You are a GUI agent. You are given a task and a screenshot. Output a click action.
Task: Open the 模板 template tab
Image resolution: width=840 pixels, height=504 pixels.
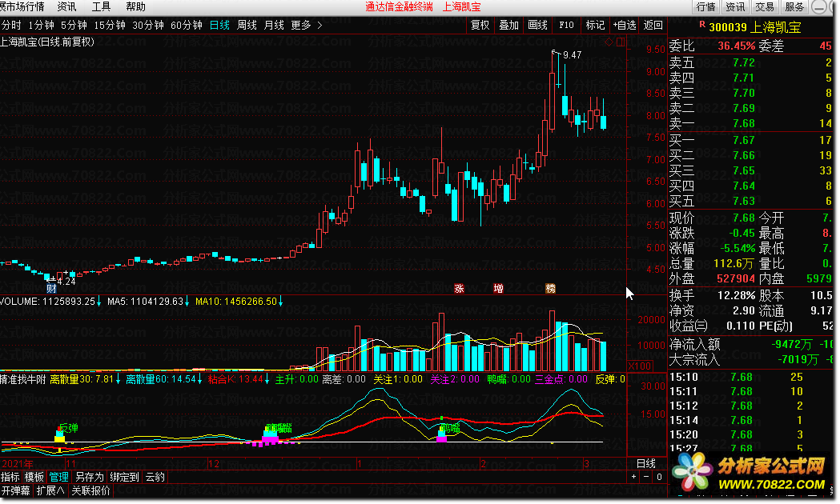pyautogui.click(x=34, y=477)
